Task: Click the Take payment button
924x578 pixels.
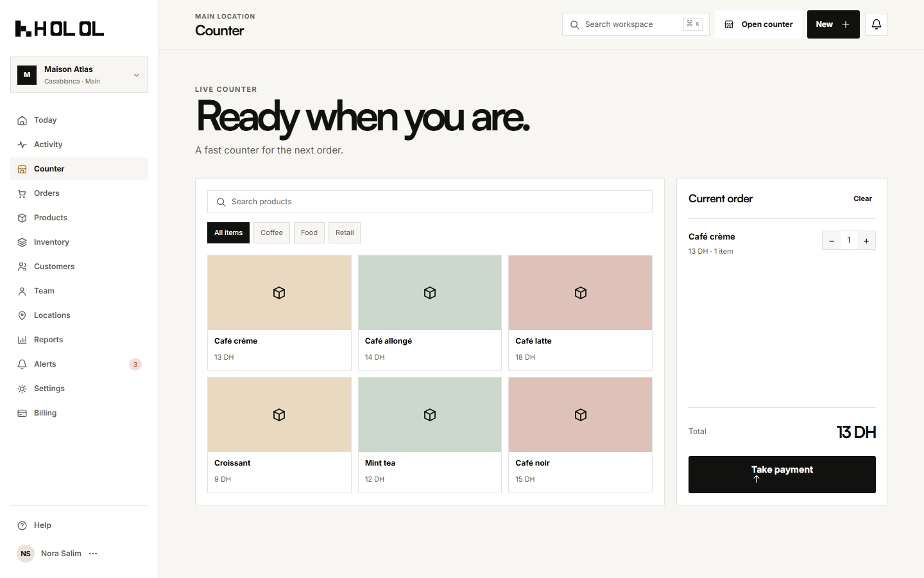Action: pos(782,475)
